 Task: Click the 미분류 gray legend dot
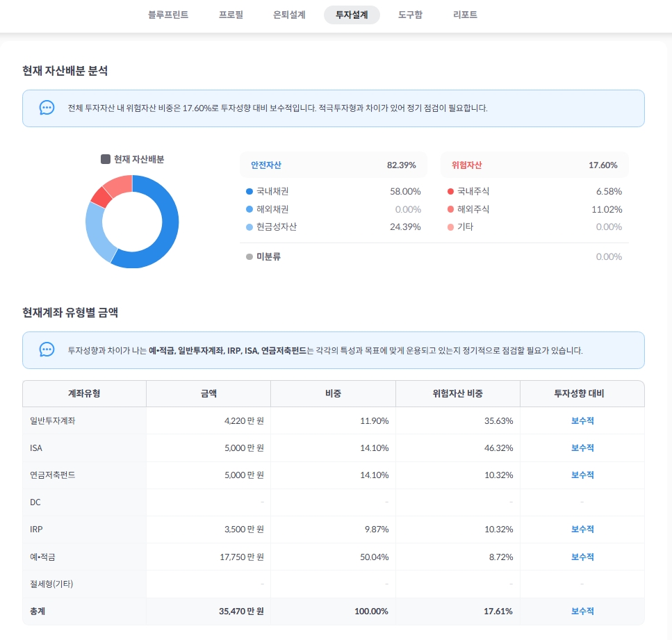coord(248,256)
